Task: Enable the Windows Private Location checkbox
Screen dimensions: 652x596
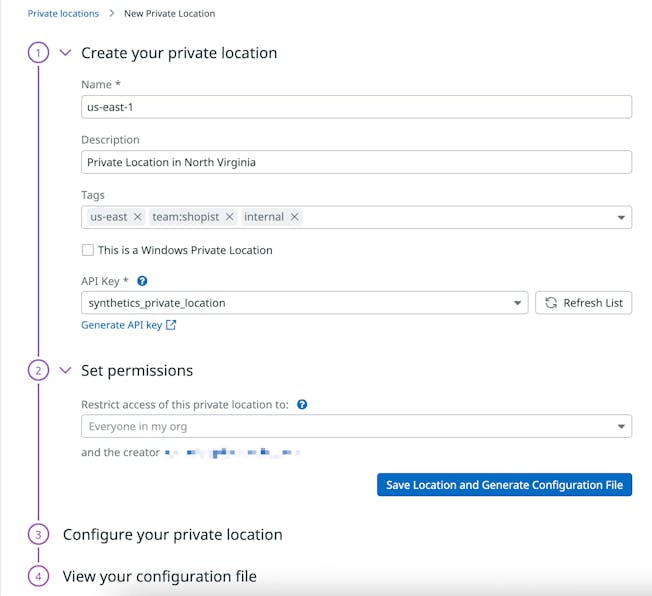Action: click(88, 250)
